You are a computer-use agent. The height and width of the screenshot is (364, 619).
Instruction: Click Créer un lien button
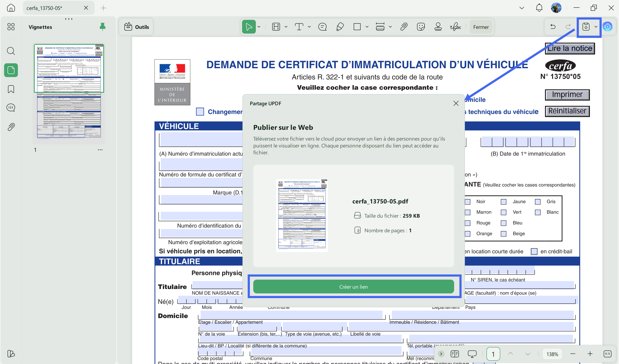click(353, 287)
